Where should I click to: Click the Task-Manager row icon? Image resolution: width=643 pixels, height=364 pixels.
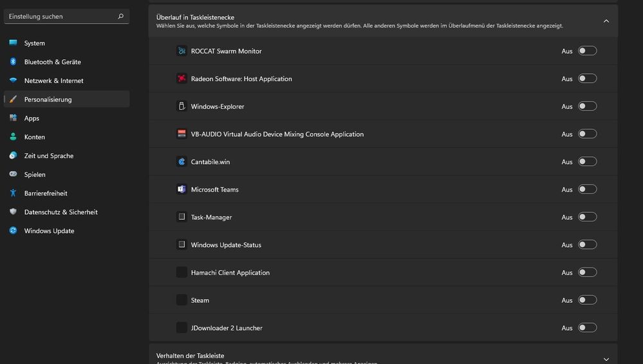pyautogui.click(x=182, y=217)
